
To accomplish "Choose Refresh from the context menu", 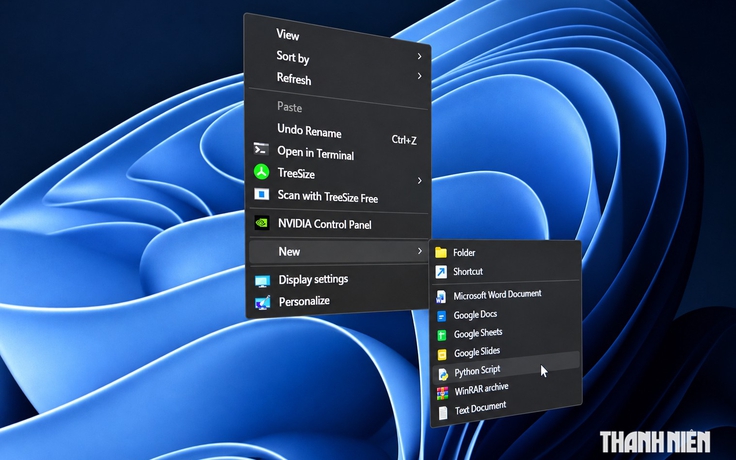I will [294, 78].
